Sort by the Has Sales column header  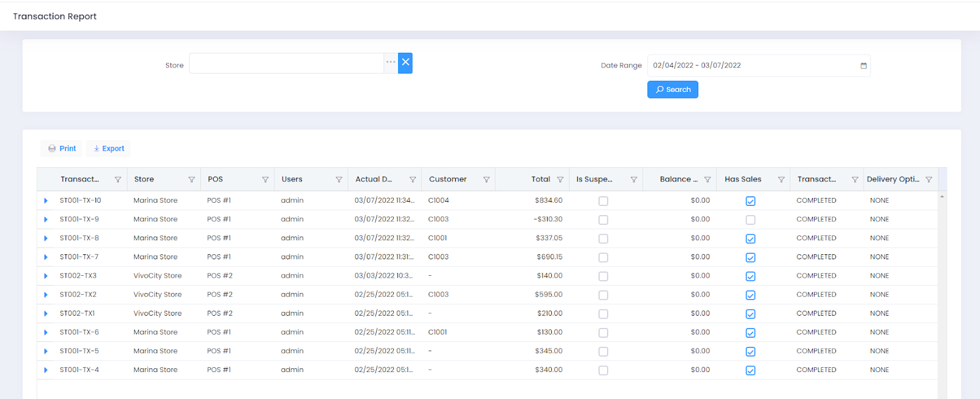tap(743, 180)
